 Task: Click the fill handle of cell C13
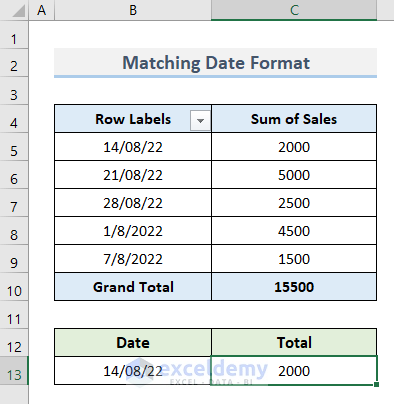(x=376, y=385)
